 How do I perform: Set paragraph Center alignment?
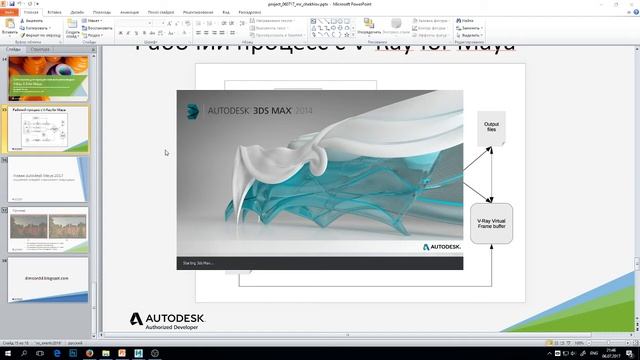pyautogui.click(x=206, y=33)
